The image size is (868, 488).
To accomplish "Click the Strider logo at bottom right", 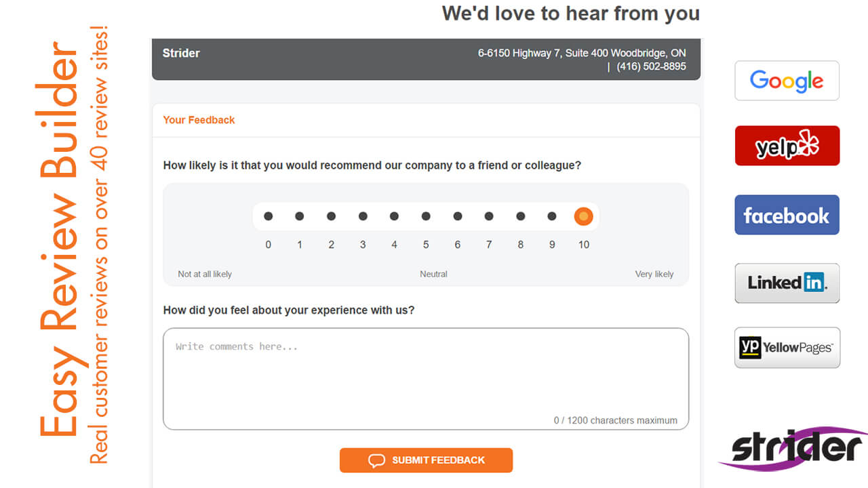I will tap(793, 448).
